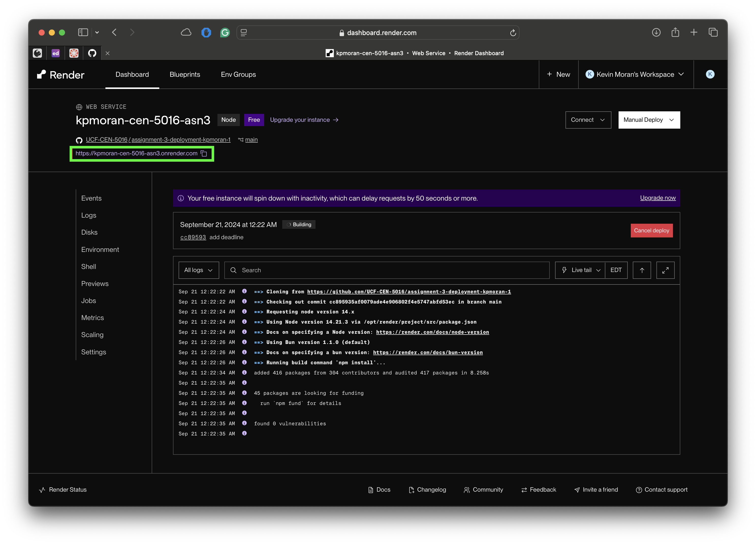Viewport: 756px width, 544px height.
Task: Open the Safari downloads icon
Action: click(656, 32)
